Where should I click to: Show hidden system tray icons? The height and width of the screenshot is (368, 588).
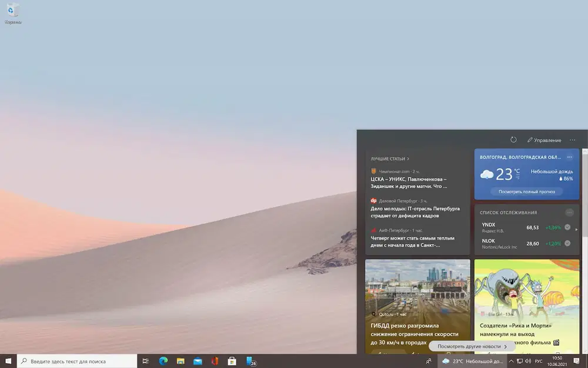coord(511,362)
